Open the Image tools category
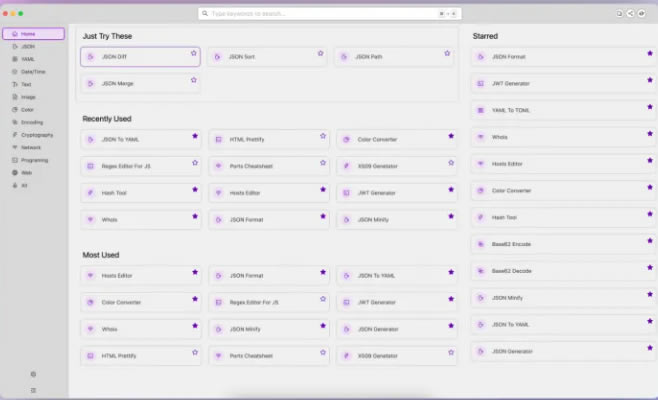Screen dimensions: 658x400 (28, 97)
